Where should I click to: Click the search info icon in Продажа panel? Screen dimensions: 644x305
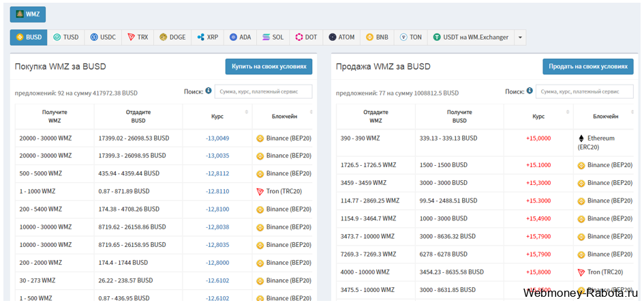click(530, 91)
